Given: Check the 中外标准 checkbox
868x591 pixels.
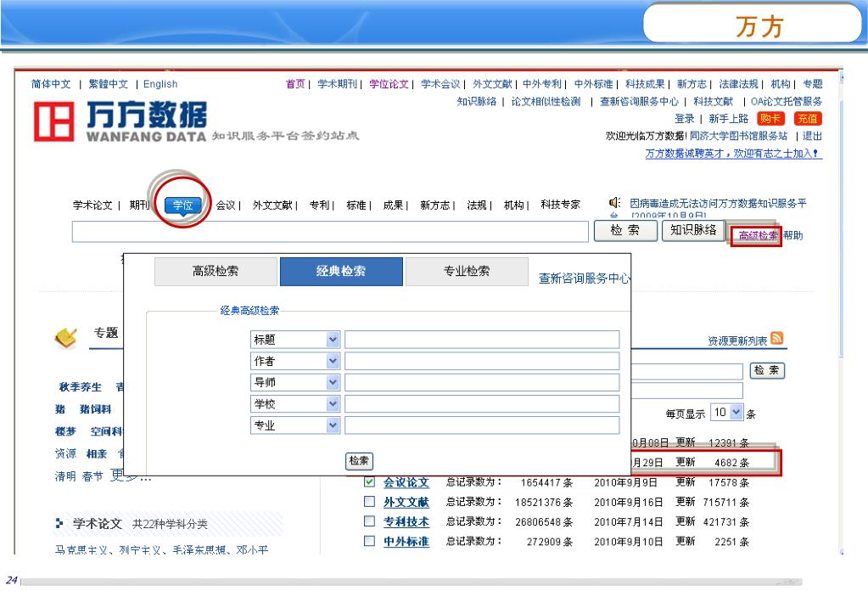Looking at the screenshot, I should (369, 541).
